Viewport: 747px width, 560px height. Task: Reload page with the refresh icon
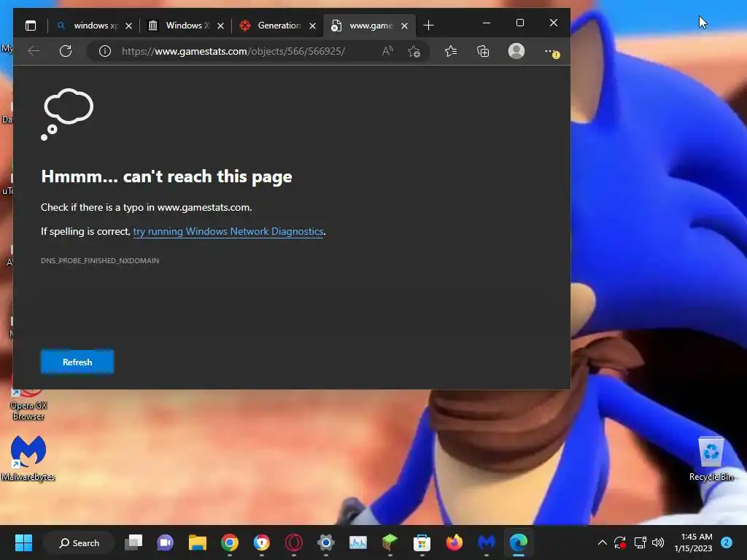(66, 51)
